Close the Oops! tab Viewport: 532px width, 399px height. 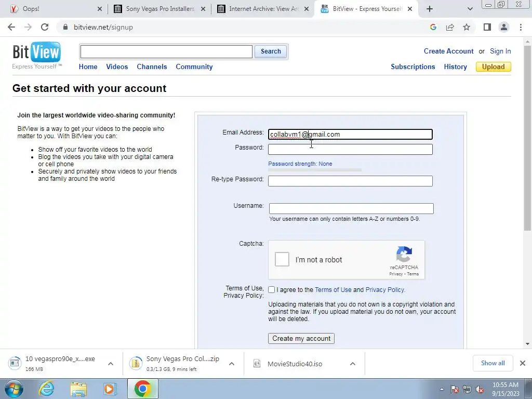pos(99,9)
